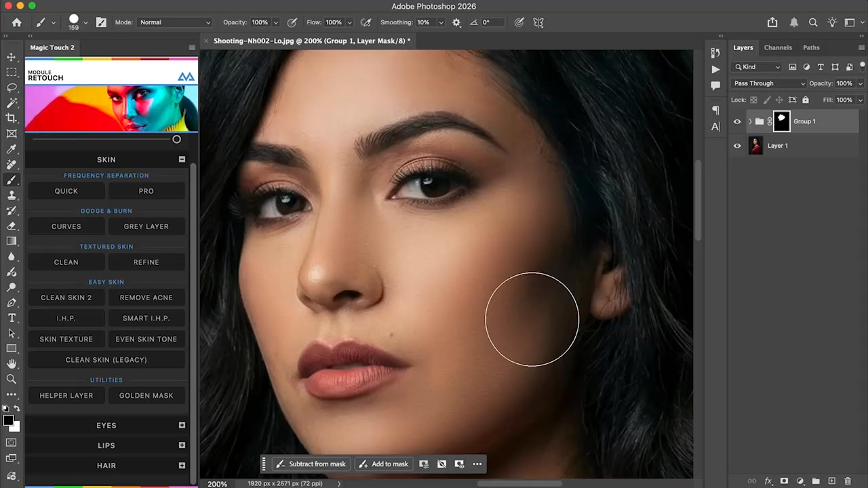Select the Move tool
The height and width of the screenshot is (488, 868).
coord(12,57)
